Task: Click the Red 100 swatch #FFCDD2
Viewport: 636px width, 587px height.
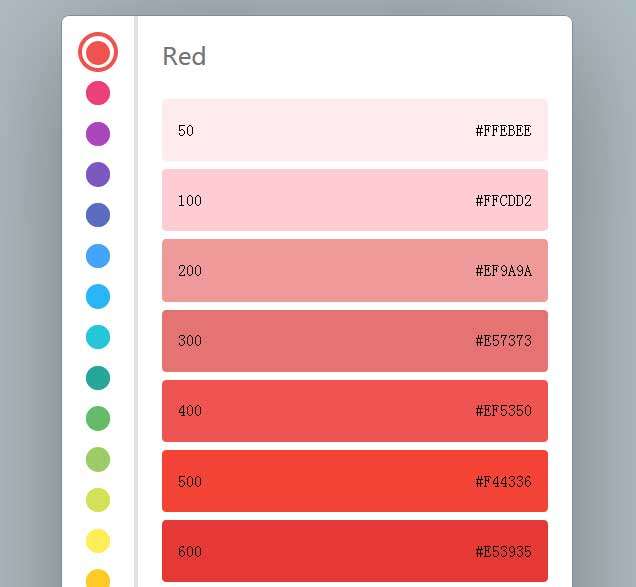Action: click(x=354, y=200)
